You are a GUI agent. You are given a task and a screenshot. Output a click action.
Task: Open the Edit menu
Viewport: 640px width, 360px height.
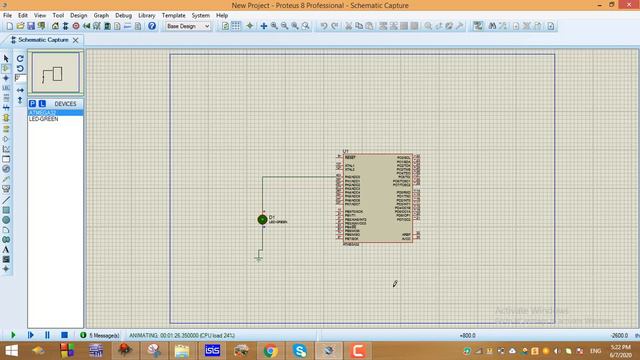22,16
